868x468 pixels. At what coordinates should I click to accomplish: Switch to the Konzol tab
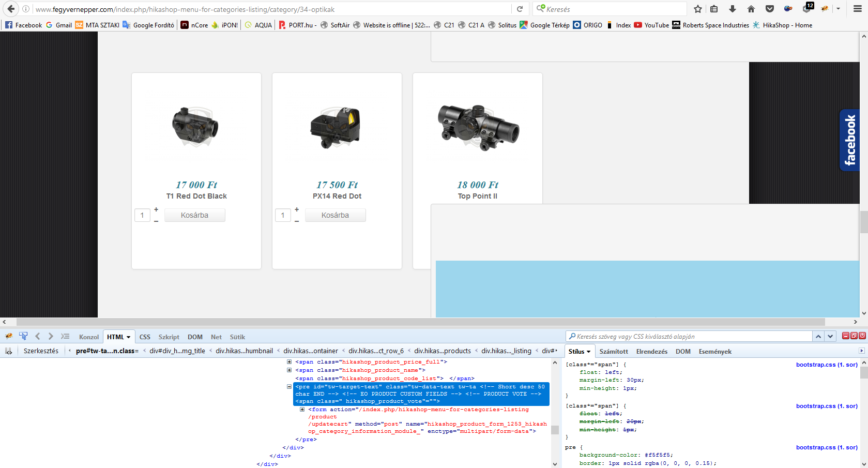tap(88, 337)
